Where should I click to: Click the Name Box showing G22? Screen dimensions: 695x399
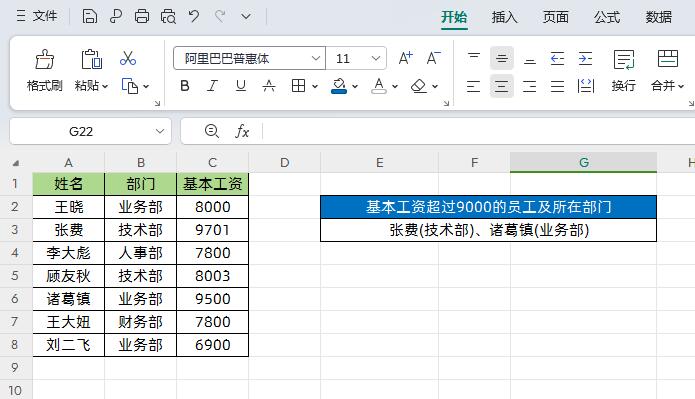[81, 131]
